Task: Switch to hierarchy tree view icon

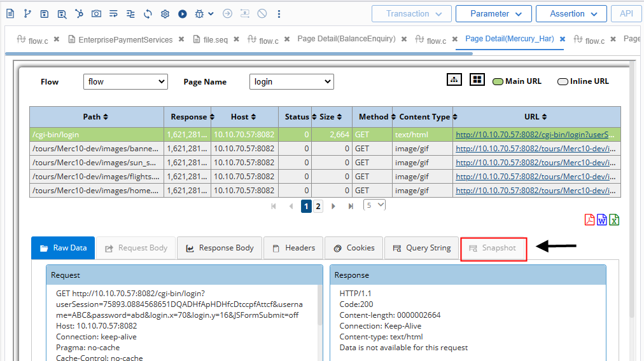Action: (x=454, y=79)
